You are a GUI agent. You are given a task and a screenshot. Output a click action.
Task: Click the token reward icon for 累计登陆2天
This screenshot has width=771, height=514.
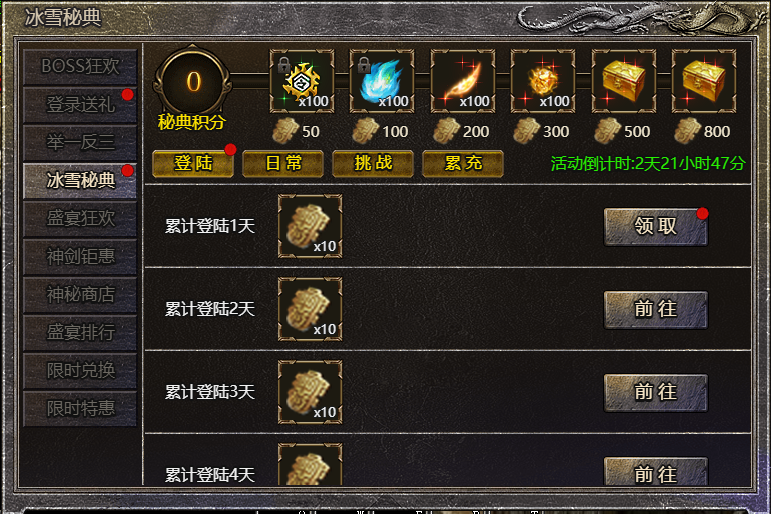point(310,309)
